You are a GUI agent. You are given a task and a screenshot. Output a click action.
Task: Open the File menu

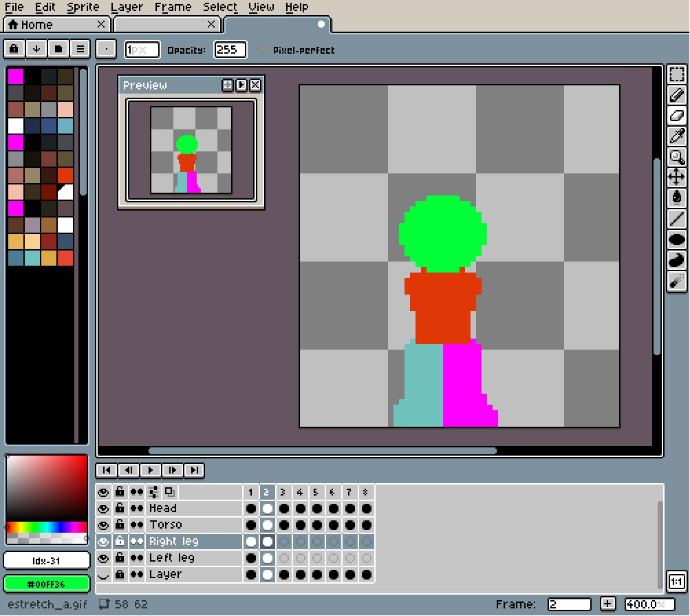[x=14, y=7]
